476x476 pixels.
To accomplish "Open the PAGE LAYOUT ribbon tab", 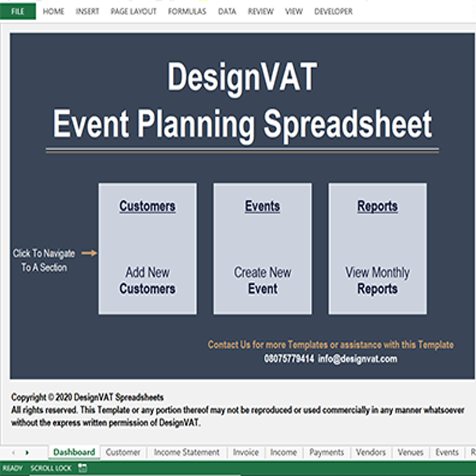I will (134, 11).
